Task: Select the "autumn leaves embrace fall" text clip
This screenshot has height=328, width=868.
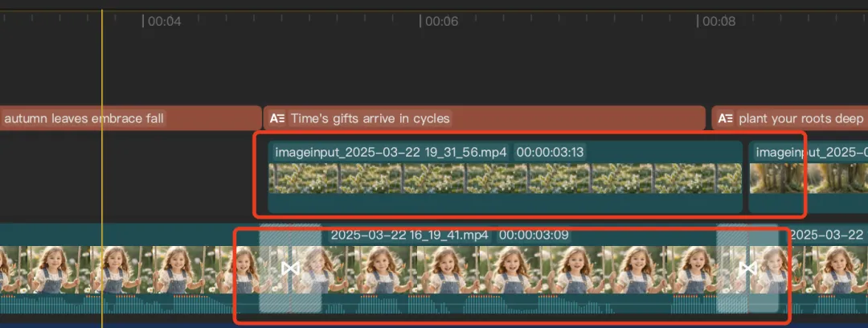Action: point(131,118)
